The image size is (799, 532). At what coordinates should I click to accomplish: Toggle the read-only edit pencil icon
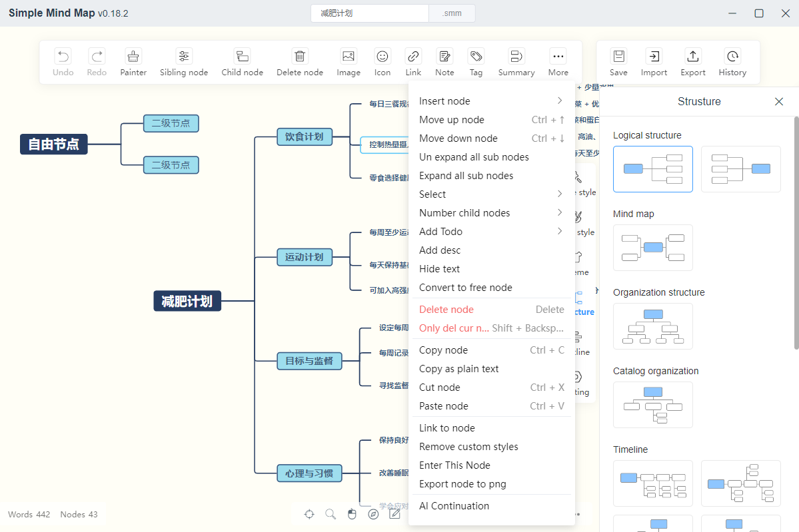395,514
